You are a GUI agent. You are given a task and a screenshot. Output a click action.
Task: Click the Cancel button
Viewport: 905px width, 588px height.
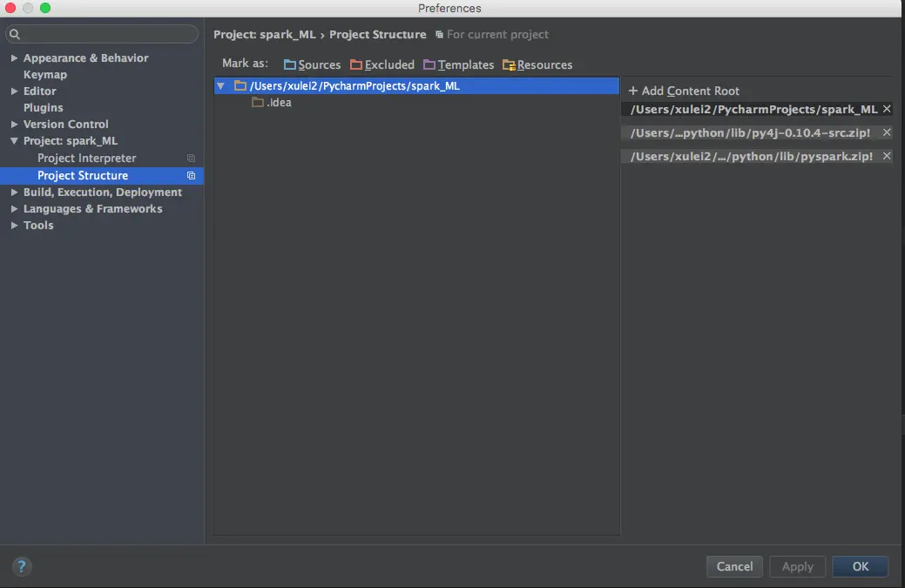735,566
